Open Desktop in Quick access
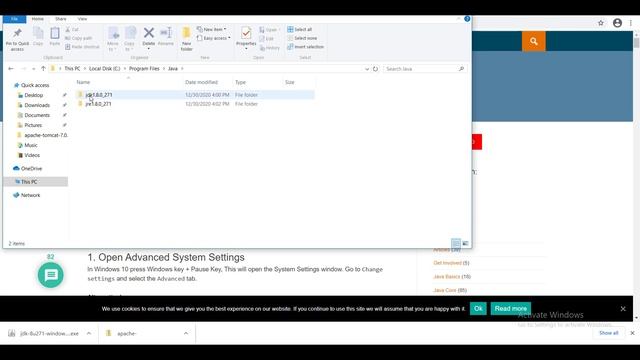Image resolution: width=640 pixels, height=360 pixels. (x=33, y=95)
